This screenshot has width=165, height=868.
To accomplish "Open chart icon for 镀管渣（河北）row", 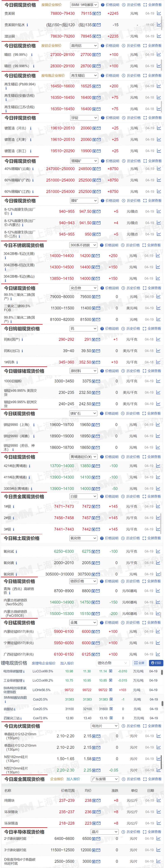I will pyautogui.click(x=159, y=128).
